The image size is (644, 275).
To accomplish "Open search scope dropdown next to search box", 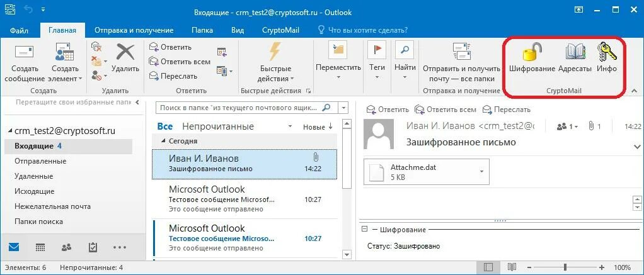I will pyautogui.click(x=343, y=108).
